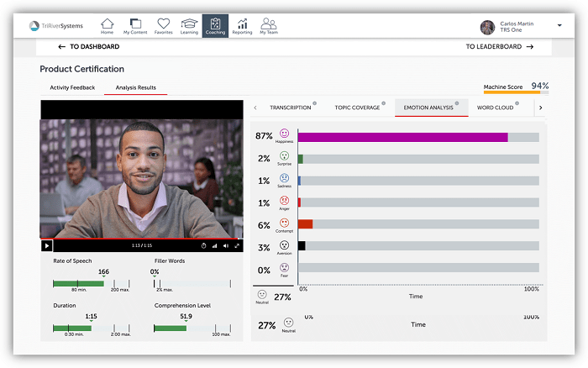Image resolution: width=588 pixels, height=368 pixels.
Task: Open the Transcription tab
Action: pyautogui.click(x=291, y=108)
